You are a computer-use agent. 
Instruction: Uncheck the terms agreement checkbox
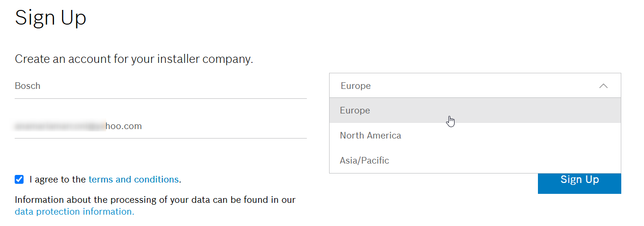click(x=19, y=179)
